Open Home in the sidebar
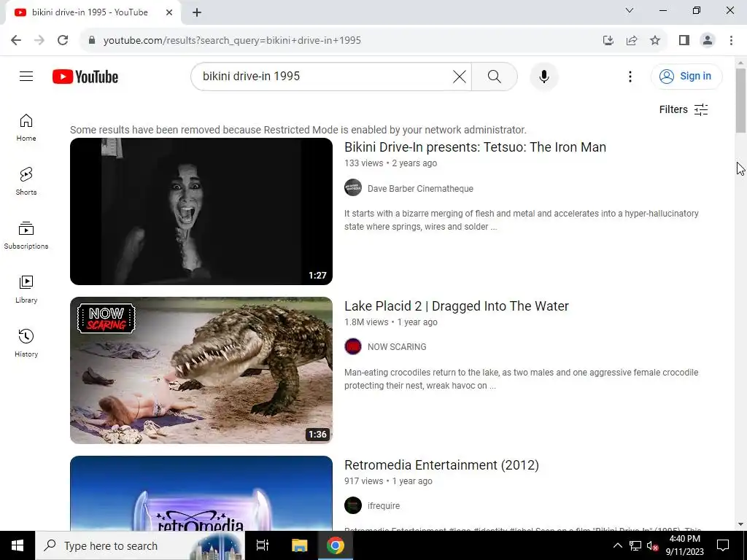This screenshot has width=747, height=560. coord(26,128)
